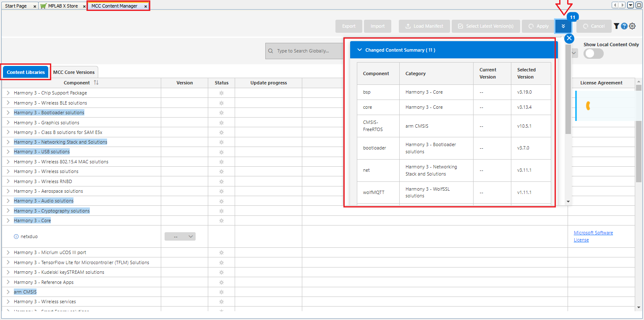Click the summary popup scrollbar down arrow
Image resolution: width=644 pixels, height=320 pixels.
(x=568, y=202)
